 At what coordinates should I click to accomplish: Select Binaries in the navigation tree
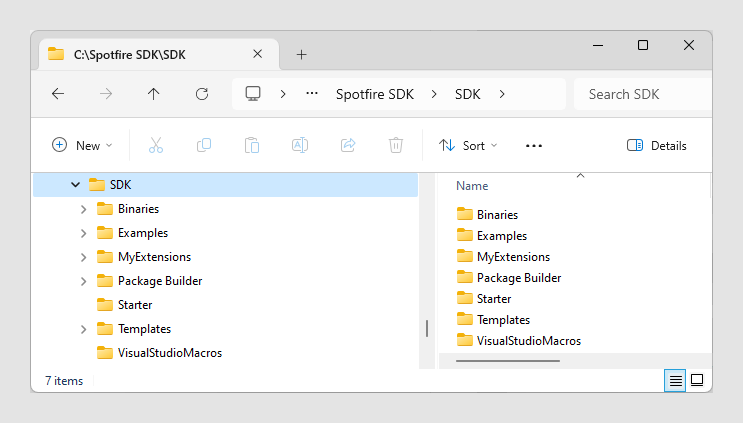click(x=138, y=209)
